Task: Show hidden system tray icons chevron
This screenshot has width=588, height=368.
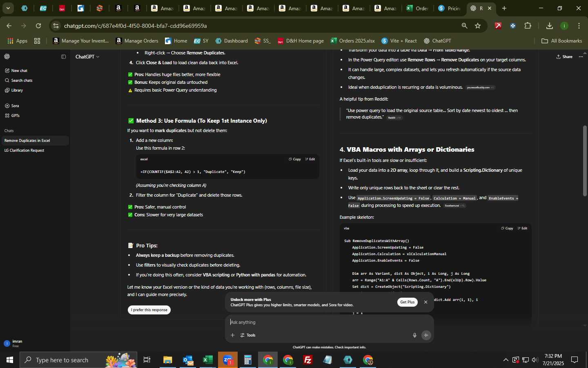Action: coord(506,360)
